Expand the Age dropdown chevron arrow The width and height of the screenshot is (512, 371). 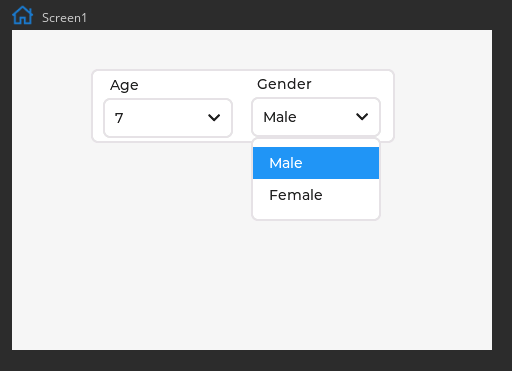pyautogui.click(x=214, y=118)
